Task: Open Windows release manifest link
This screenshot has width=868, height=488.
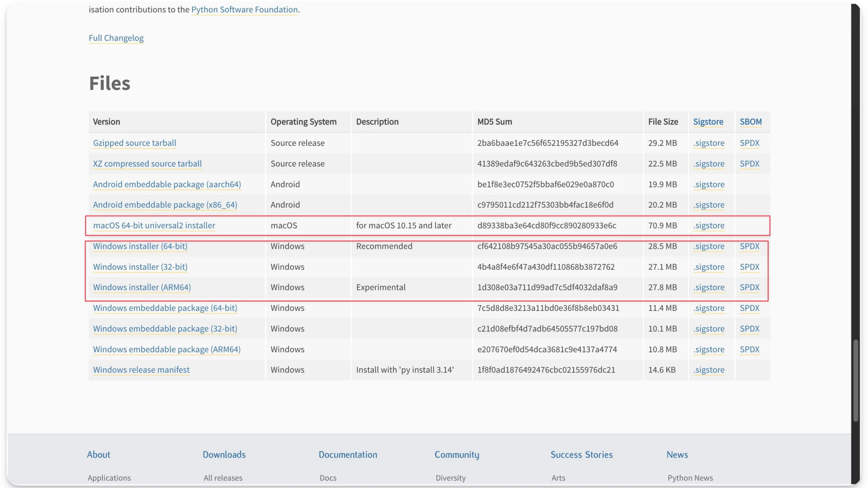Action: click(x=141, y=370)
